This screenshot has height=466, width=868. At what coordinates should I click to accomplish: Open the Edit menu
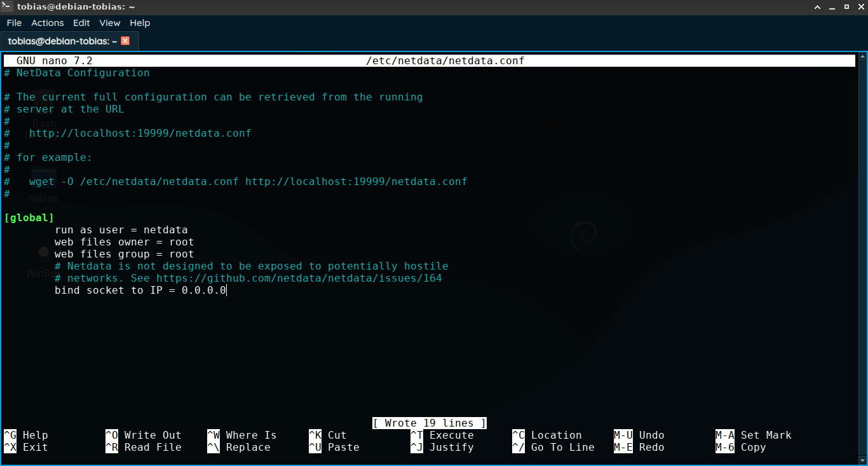tap(81, 23)
